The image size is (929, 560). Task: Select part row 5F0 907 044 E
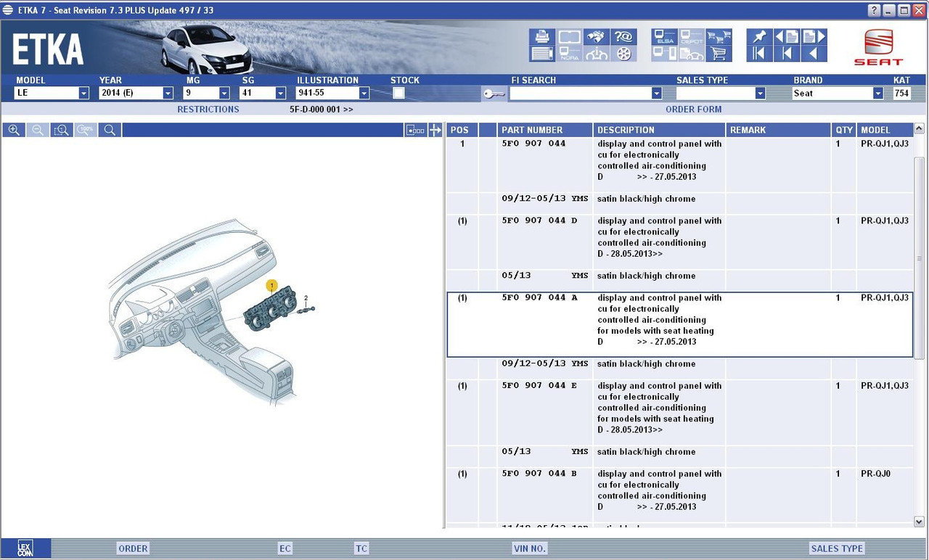[680, 412]
